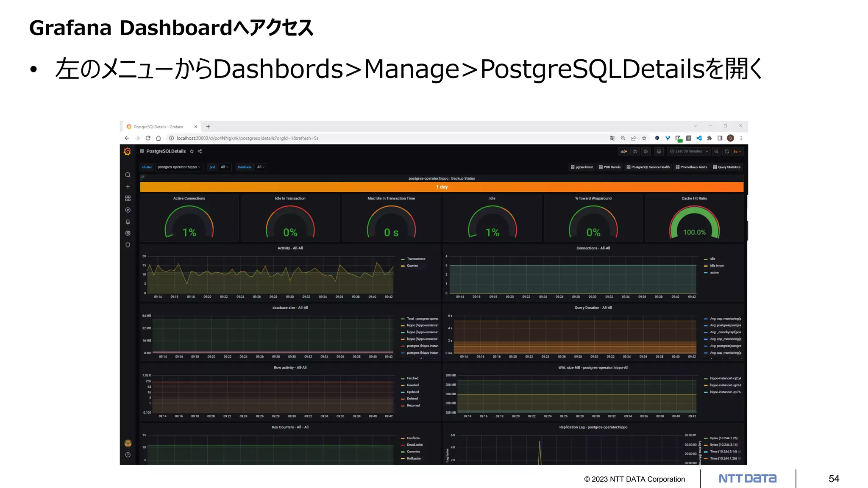
Task: Click the refresh dashboard icon
Action: pos(727,151)
